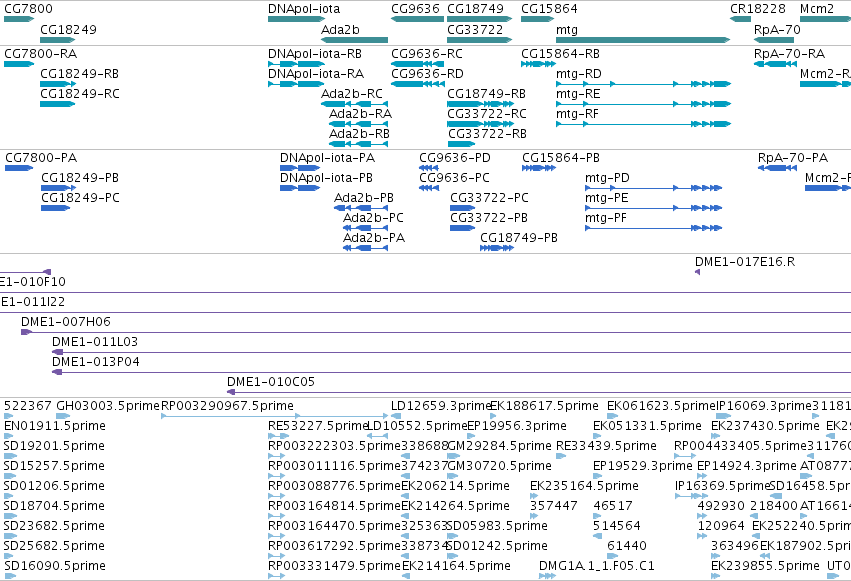Open EST GH03003.5prime
Image resolution: width=851 pixels, height=581 pixels.
click(63, 416)
